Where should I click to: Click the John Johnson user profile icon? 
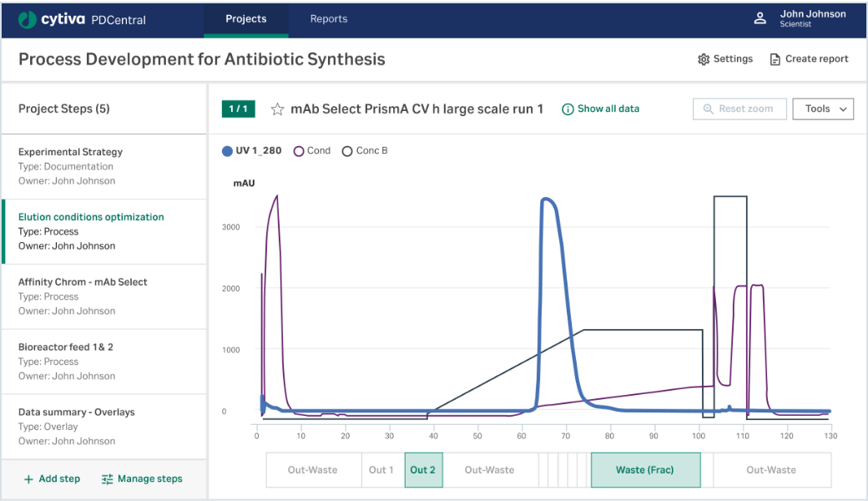click(x=759, y=18)
